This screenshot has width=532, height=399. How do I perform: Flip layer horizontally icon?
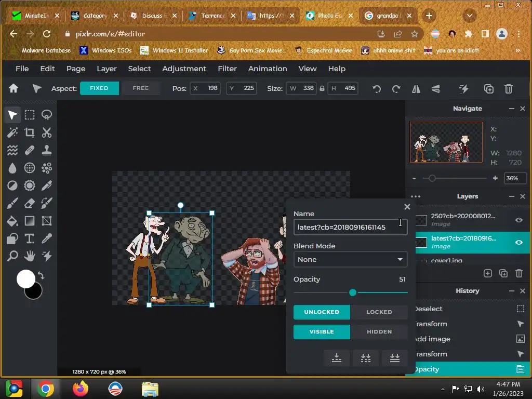(x=416, y=89)
